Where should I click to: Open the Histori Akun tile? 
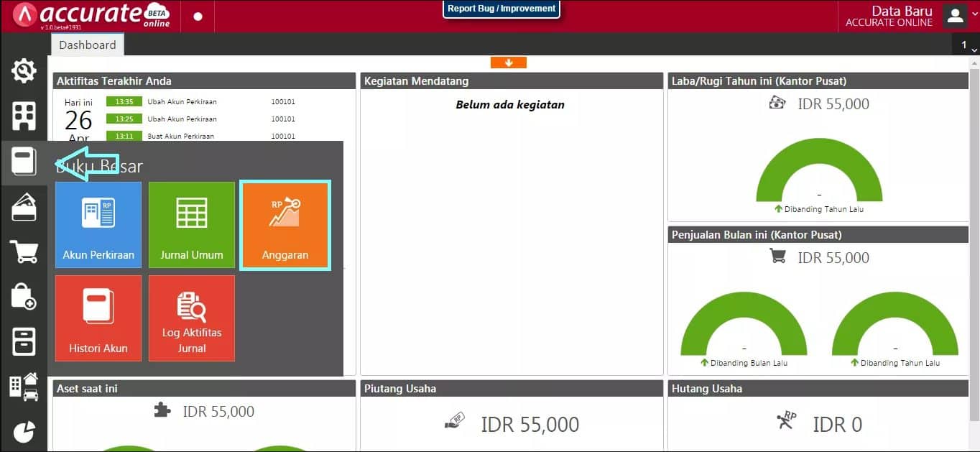pyautogui.click(x=98, y=318)
